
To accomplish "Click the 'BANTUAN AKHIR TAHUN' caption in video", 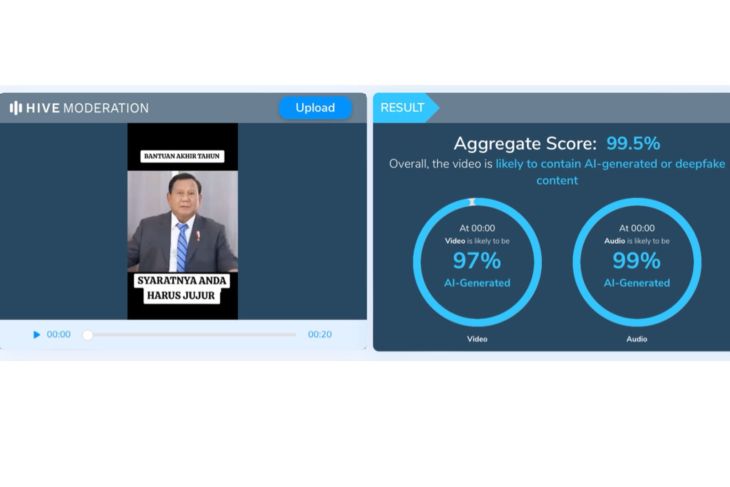I will pos(182,156).
